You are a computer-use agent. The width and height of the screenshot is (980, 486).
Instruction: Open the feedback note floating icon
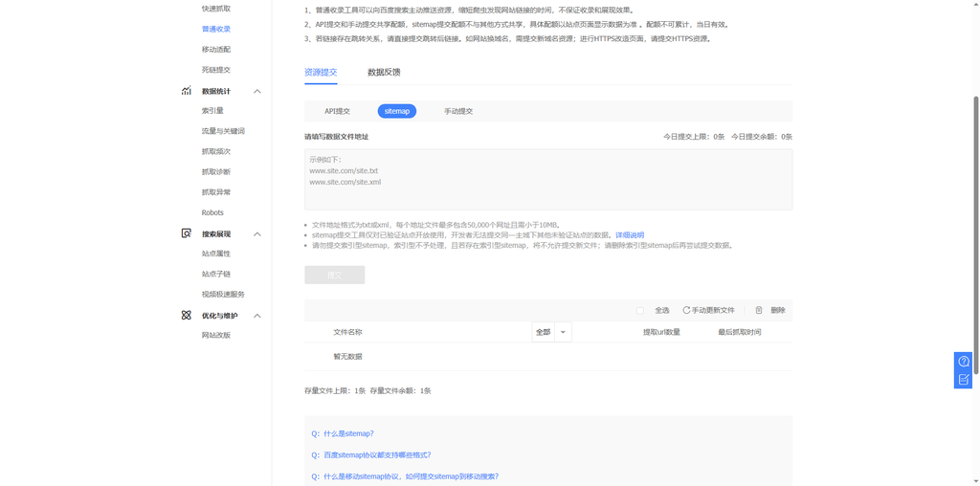click(x=963, y=379)
